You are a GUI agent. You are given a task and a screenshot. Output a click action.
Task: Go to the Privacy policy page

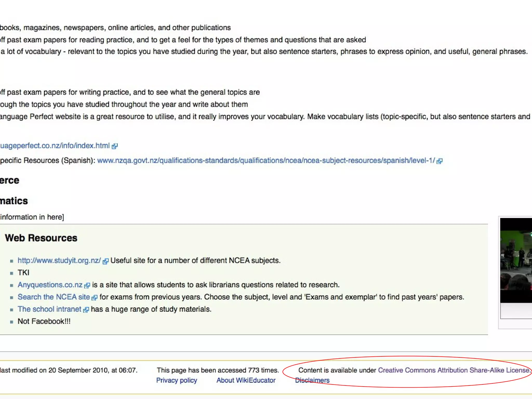click(x=177, y=380)
